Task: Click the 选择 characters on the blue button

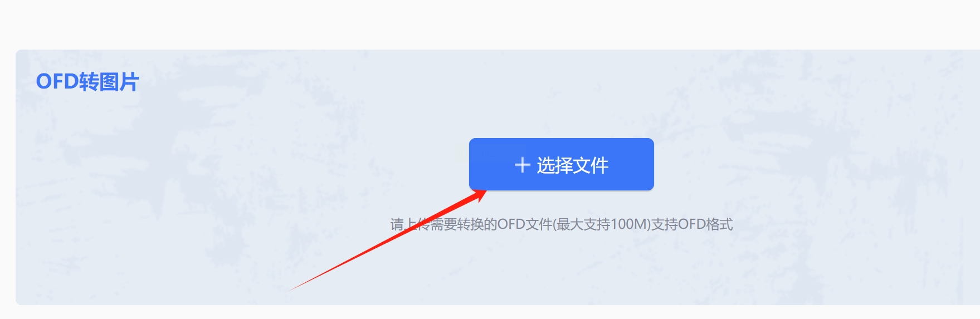Action: point(554,165)
